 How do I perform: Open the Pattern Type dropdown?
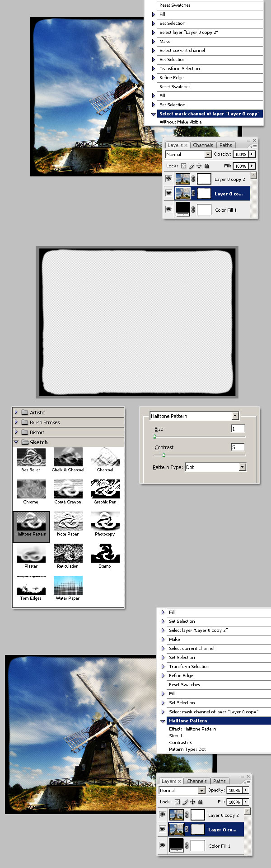243,467
